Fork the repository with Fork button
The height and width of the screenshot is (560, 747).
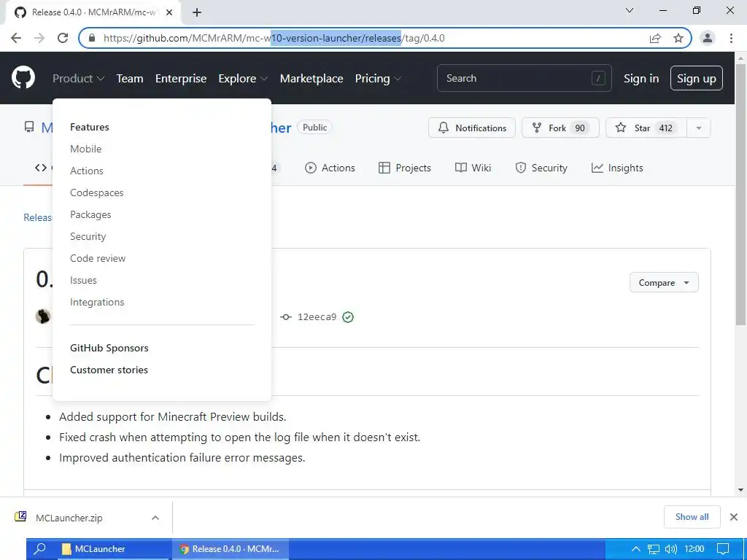coord(560,128)
